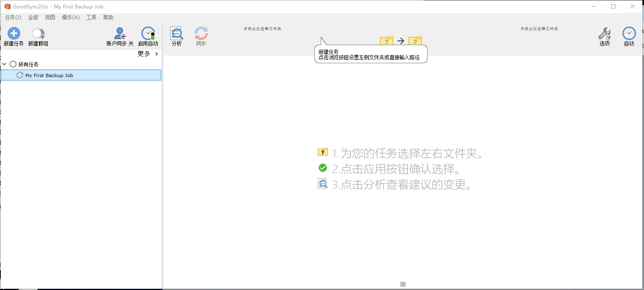Click the job status icon beside My First Backup Job
This screenshot has width=644, height=290.
click(x=19, y=75)
